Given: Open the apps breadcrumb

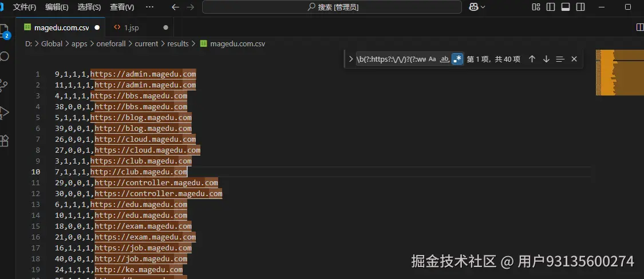Looking at the screenshot, I should click(79, 43).
